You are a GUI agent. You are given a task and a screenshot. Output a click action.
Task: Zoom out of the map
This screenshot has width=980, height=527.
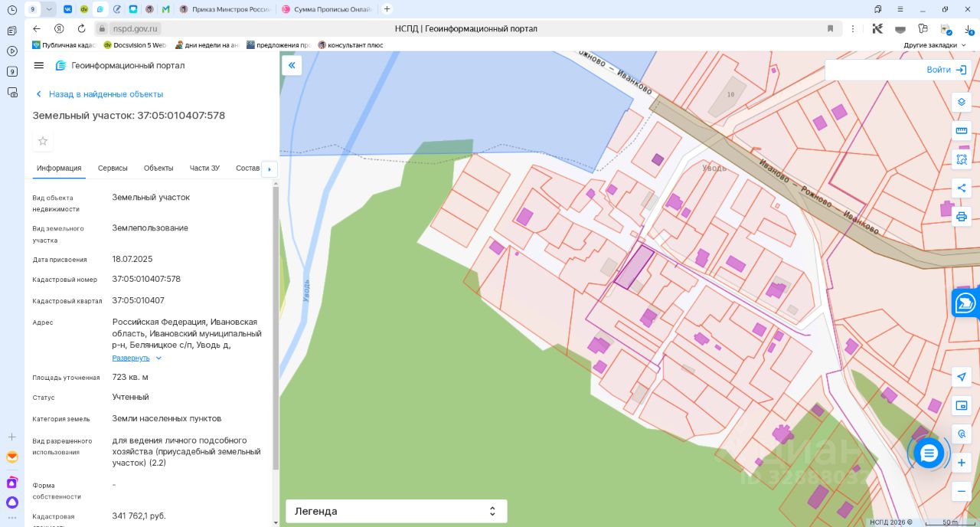pyautogui.click(x=962, y=491)
